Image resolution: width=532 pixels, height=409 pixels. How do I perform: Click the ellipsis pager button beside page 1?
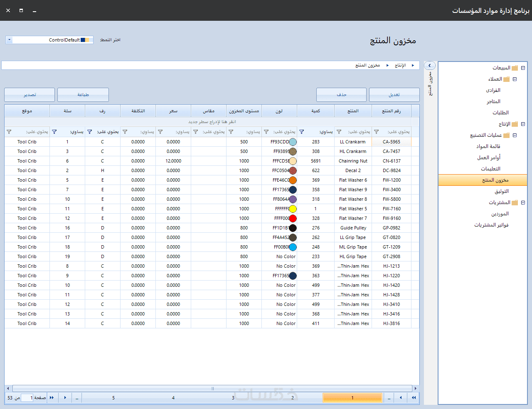[389, 398]
